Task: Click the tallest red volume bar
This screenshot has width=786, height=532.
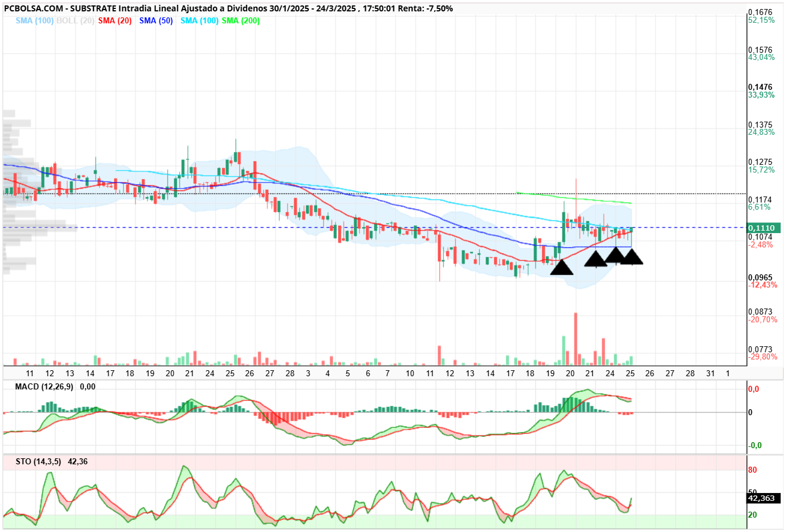Action: [x=576, y=338]
